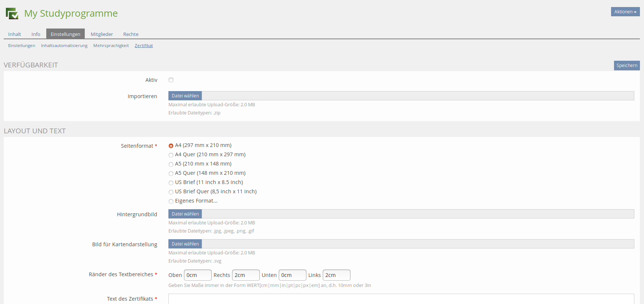Open the Aktionen dropdown menu

tap(625, 12)
